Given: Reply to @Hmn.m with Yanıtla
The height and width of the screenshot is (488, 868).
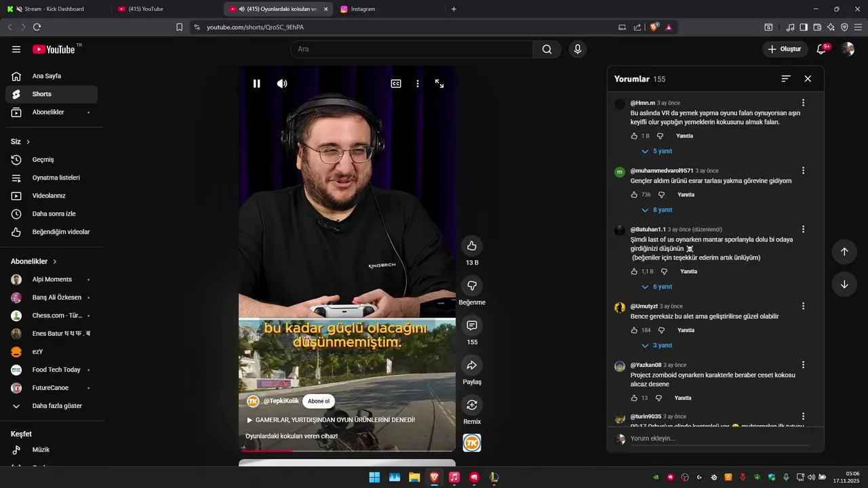Looking at the screenshot, I should coord(684,136).
